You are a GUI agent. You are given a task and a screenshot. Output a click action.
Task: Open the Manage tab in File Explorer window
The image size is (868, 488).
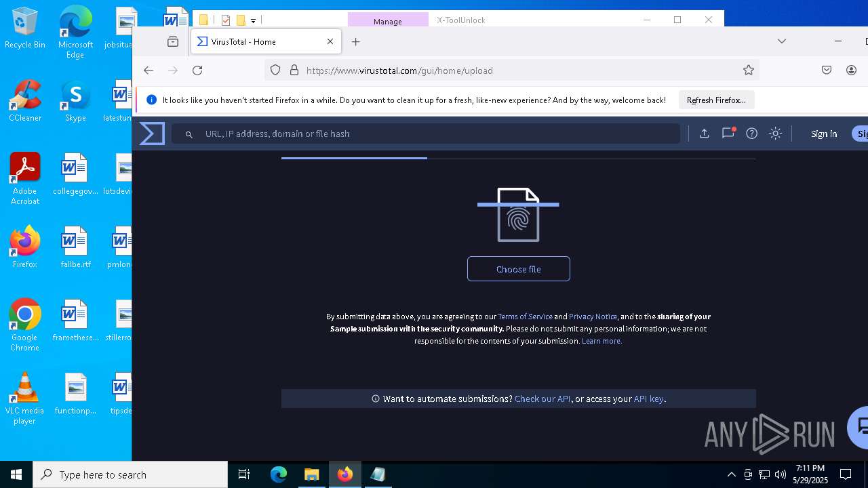388,21
